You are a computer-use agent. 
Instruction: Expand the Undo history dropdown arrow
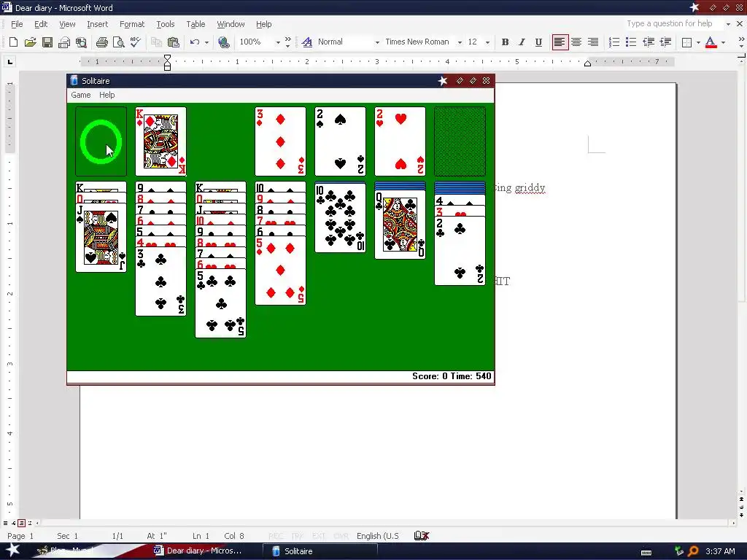point(206,42)
